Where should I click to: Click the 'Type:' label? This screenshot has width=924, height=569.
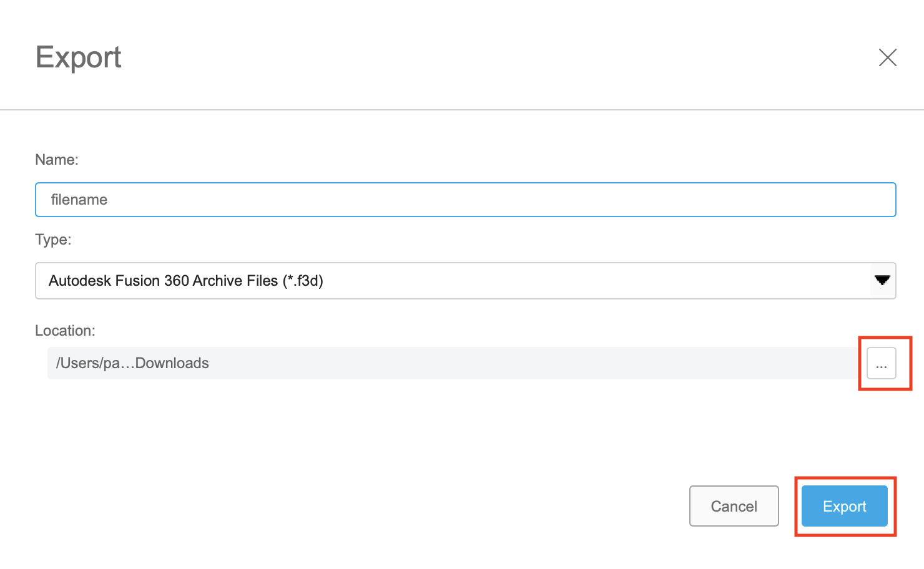point(53,240)
